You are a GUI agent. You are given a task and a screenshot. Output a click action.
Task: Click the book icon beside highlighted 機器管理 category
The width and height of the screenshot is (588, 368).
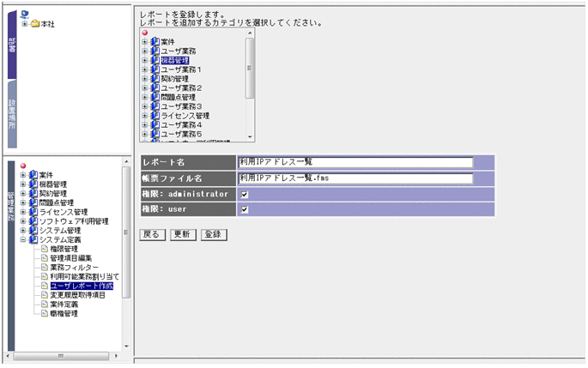coord(155,60)
